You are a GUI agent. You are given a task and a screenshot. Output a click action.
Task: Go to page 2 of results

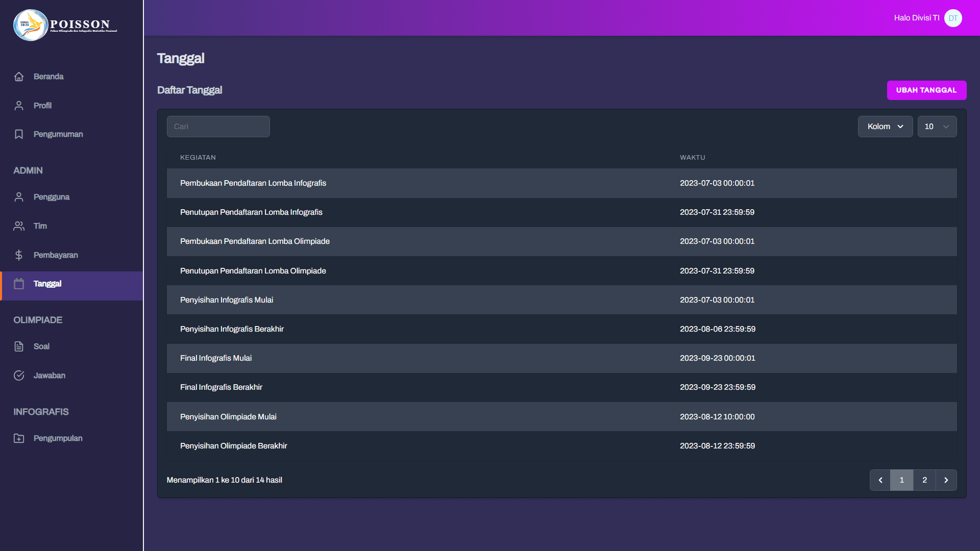(924, 480)
